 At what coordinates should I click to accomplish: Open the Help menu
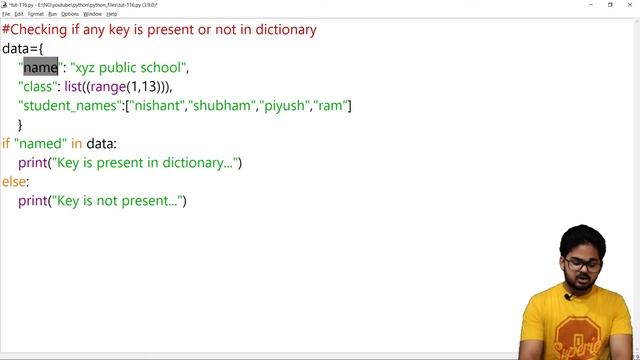point(111,14)
